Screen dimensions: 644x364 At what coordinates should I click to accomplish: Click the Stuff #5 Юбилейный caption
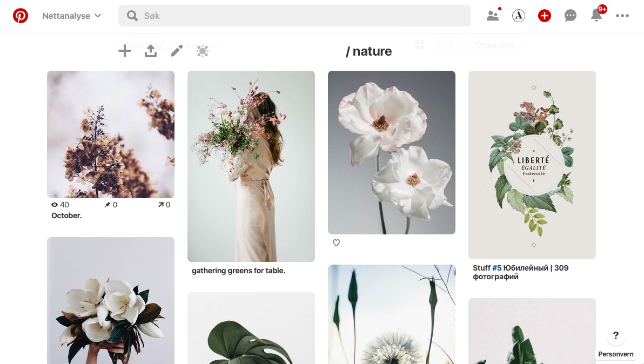520,272
